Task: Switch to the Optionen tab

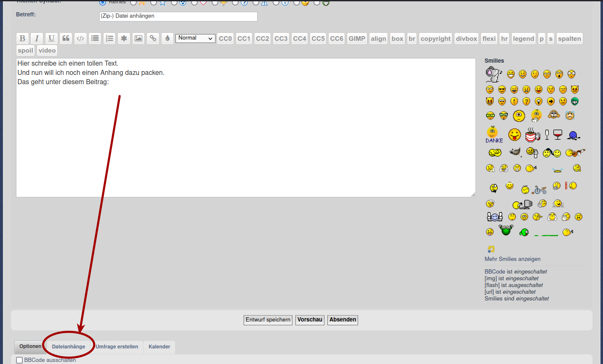Action: pyautogui.click(x=30, y=347)
